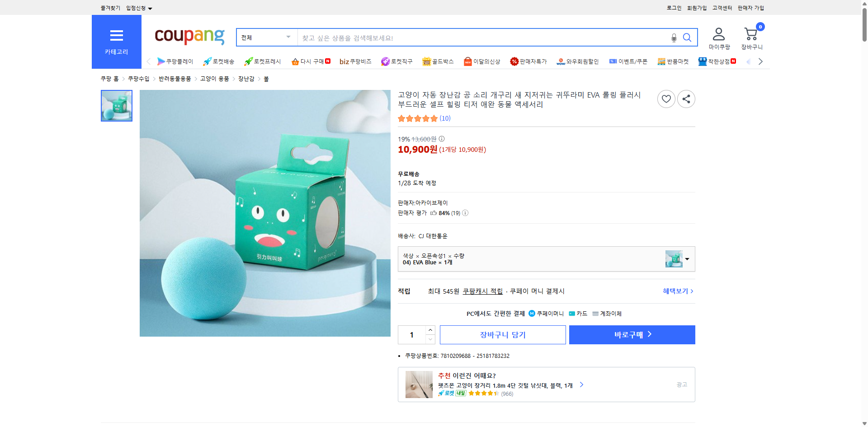Activate the voice search microphone icon

click(x=673, y=38)
